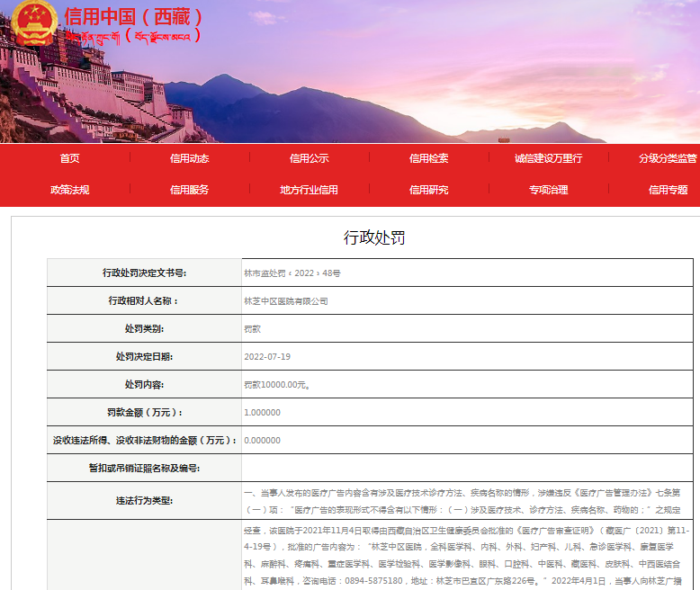This screenshot has width=700, height=590.
Task: Click the date 2022-07-19
Action: pyautogui.click(x=267, y=356)
